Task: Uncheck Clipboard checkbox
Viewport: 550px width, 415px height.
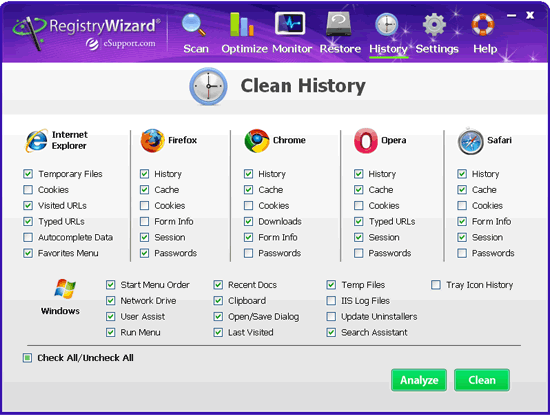Action: point(218,301)
